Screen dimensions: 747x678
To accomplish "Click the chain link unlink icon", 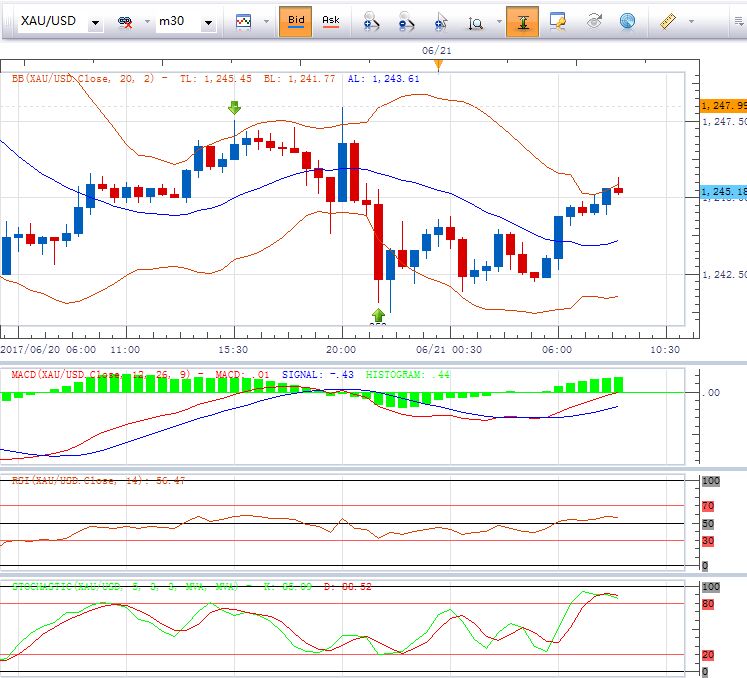I will pyautogui.click(x=126, y=21).
